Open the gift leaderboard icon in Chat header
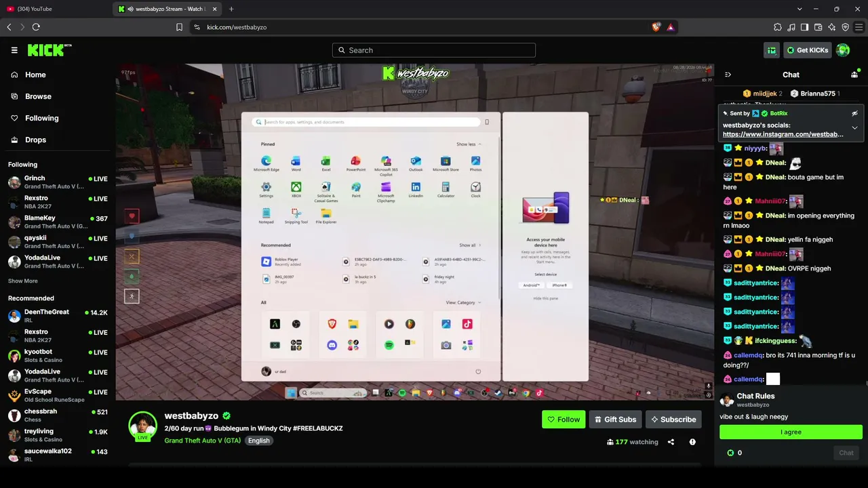The image size is (868, 488). tap(854, 75)
